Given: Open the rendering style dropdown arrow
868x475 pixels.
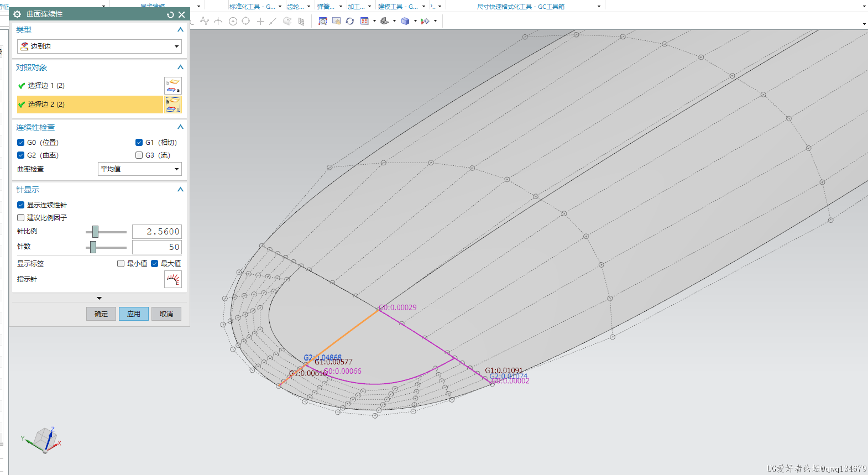Looking at the screenshot, I should (394, 21).
